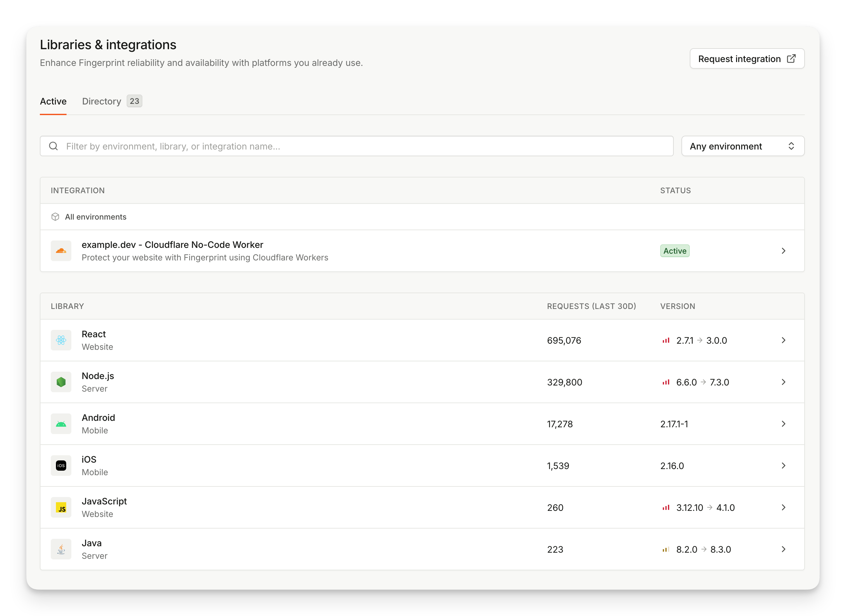Click the All environments group row
846x616 pixels.
point(422,217)
